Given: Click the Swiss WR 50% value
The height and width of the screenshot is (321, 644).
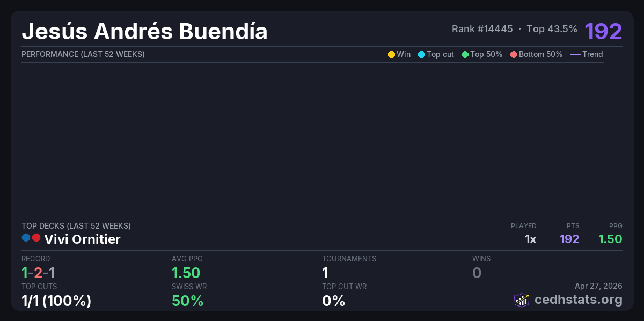Looking at the screenshot, I should [x=187, y=301].
